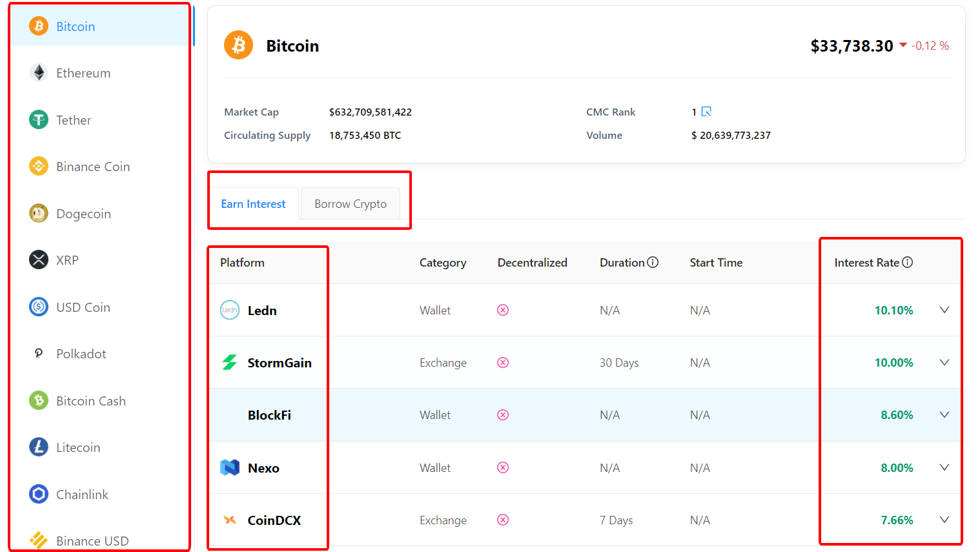Expand the StormGain row chevron
Image resolution: width=980 pixels, height=552 pixels.
coord(944,362)
